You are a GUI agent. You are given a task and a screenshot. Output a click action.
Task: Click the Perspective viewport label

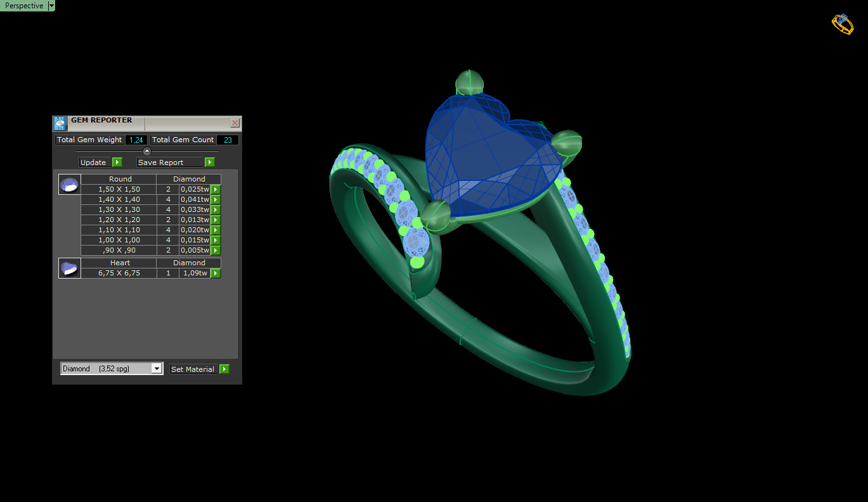click(24, 6)
